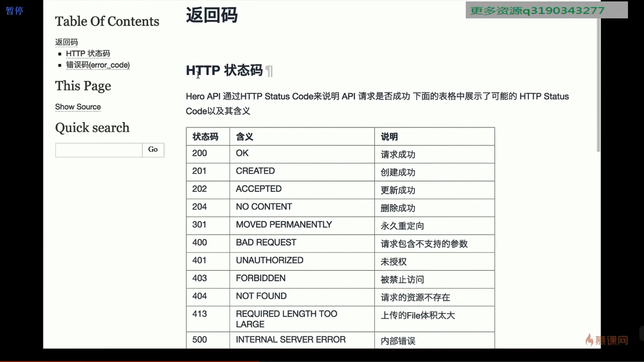The height and width of the screenshot is (362, 644).
Task: Click the pilcrow permalink beside HTTP 状态码
Action: tap(269, 71)
